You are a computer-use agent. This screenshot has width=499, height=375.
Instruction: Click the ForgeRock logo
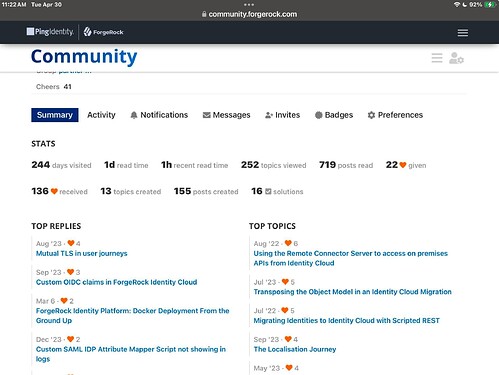pos(103,32)
